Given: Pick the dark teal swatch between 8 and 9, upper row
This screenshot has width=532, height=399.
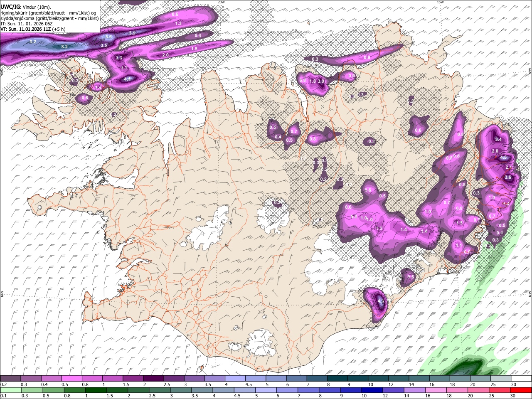Looking at the screenshot, I should (337, 379).
